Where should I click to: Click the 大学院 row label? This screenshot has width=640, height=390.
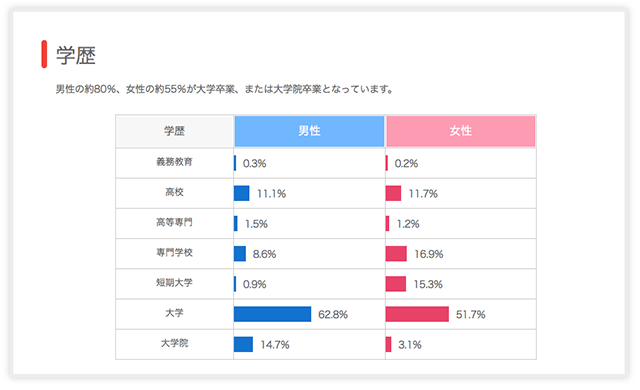174,343
